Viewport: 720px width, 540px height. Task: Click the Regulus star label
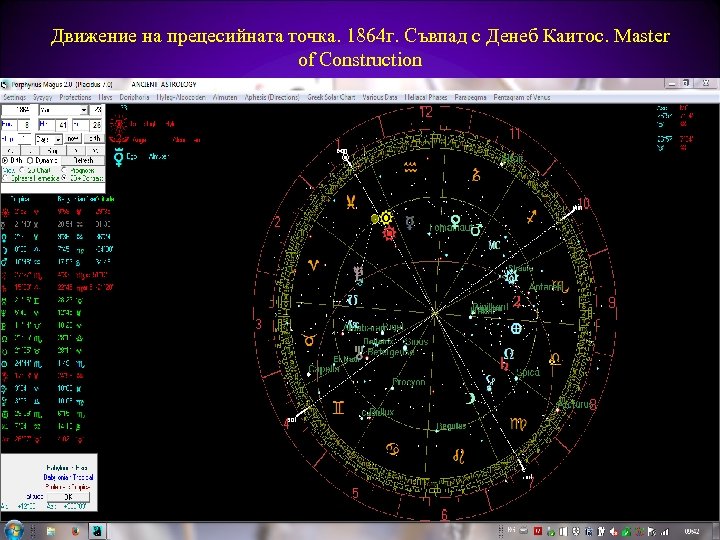pyautogui.click(x=451, y=427)
